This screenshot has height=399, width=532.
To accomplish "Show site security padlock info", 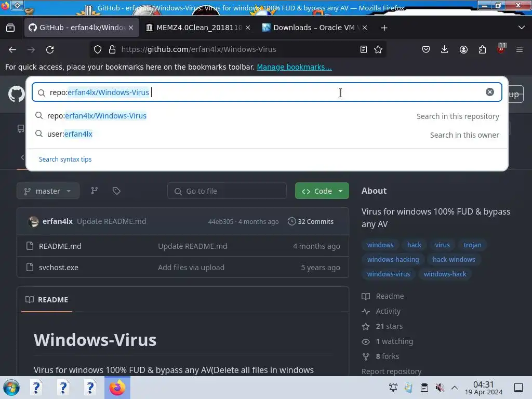I will tap(112, 49).
